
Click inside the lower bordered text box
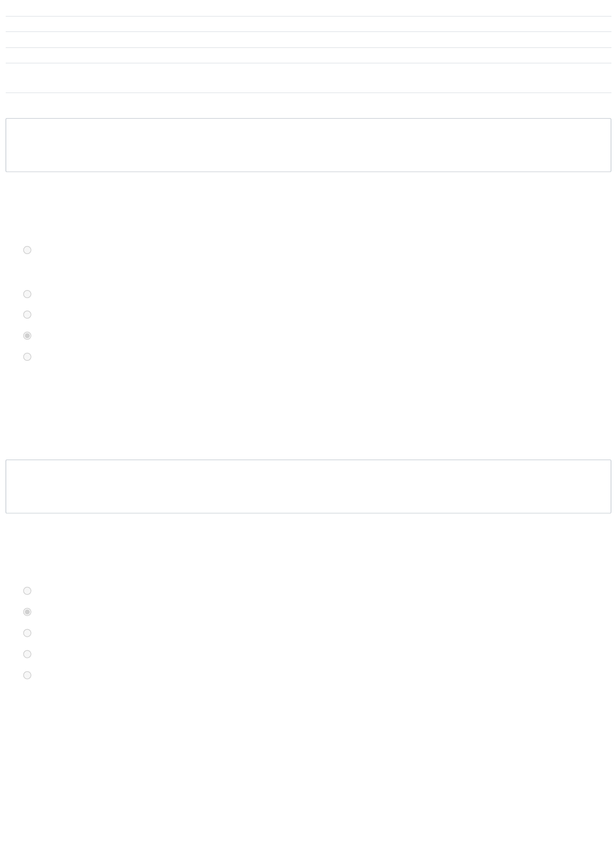pos(308,486)
